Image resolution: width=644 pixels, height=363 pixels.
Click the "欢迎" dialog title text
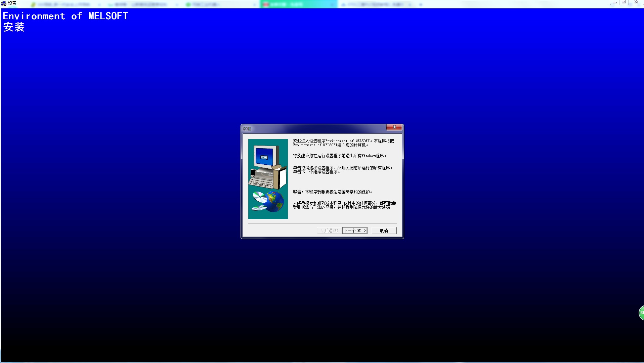(247, 128)
